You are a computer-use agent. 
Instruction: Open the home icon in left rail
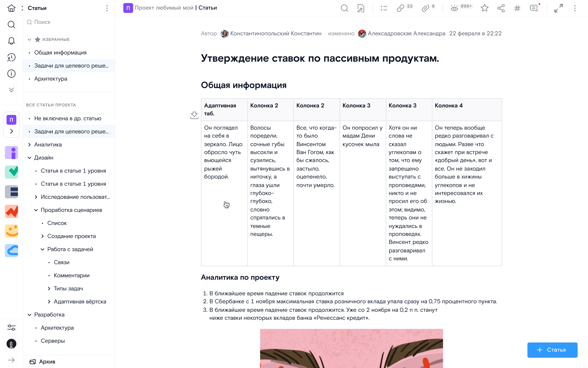point(11,8)
